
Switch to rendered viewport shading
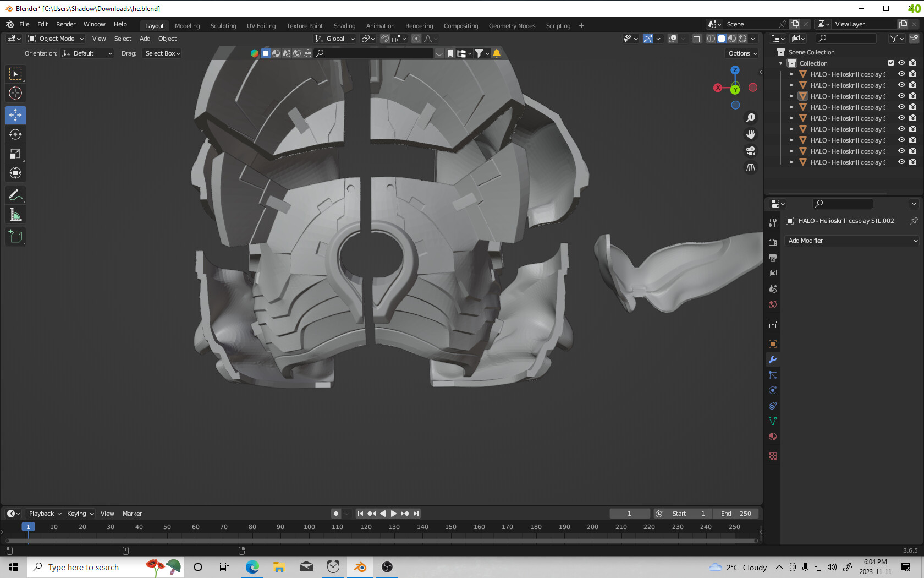(x=743, y=39)
